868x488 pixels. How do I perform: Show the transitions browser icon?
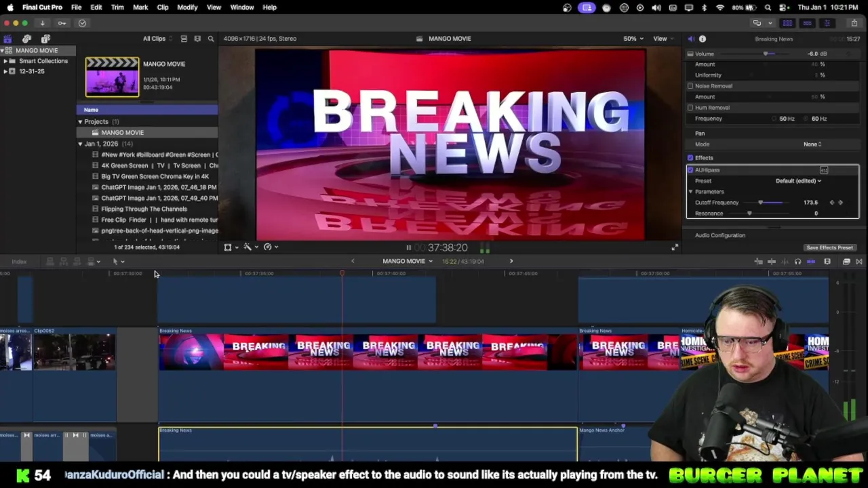click(x=859, y=262)
